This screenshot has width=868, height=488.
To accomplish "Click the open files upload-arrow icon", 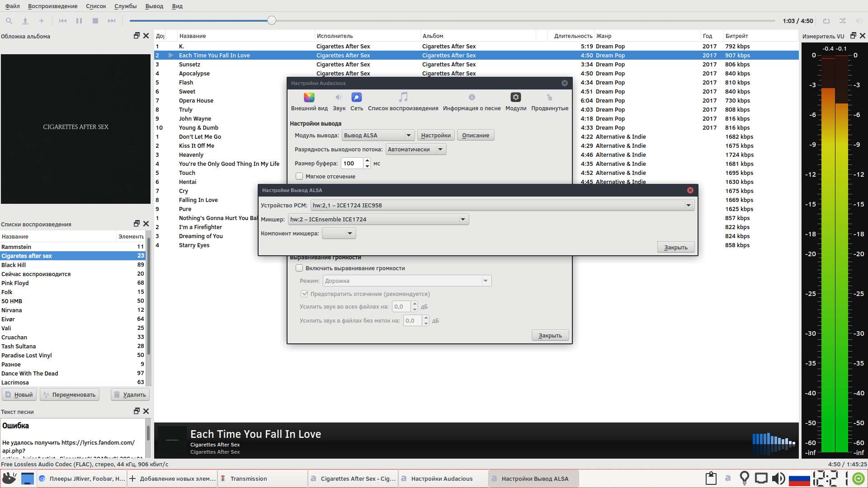I will [x=25, y=21].
